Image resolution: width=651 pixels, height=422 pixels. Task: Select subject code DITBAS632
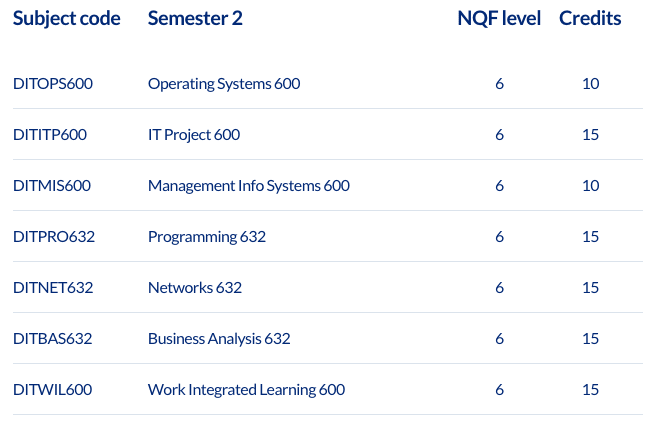pyautogui.click(x=52, y=339)
